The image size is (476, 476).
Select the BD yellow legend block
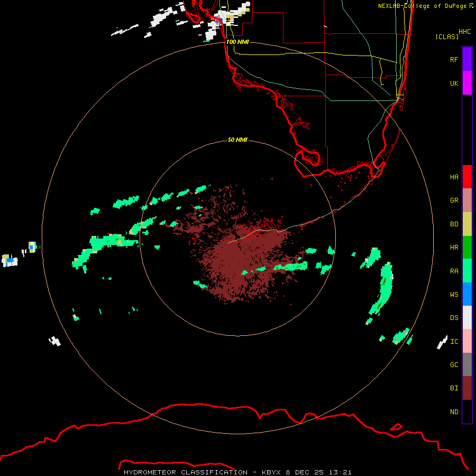(467, 224)
